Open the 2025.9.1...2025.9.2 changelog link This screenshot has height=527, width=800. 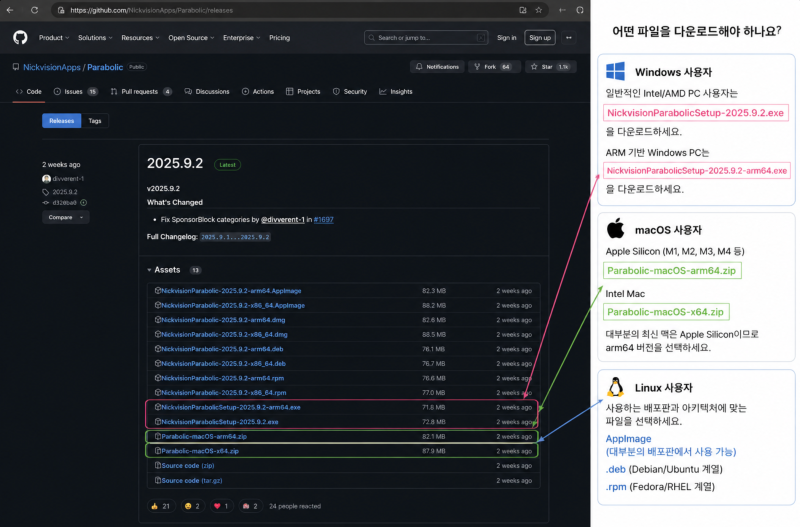(235, 237)
